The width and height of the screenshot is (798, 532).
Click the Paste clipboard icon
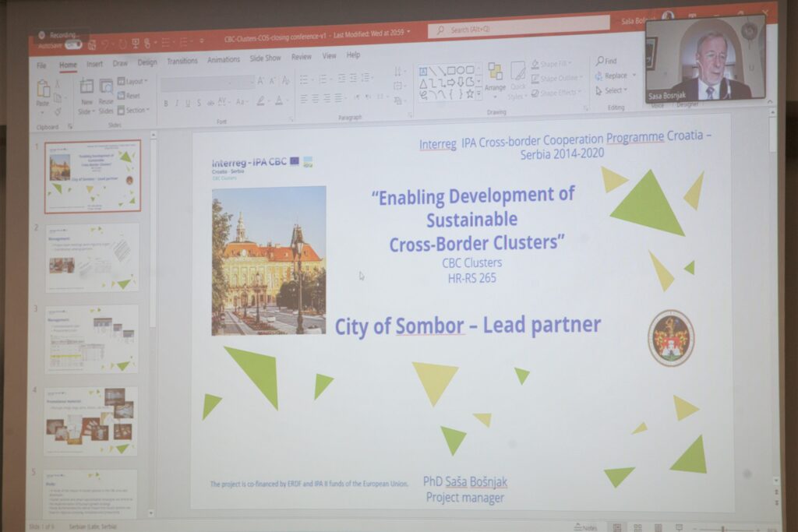[44, 90]
